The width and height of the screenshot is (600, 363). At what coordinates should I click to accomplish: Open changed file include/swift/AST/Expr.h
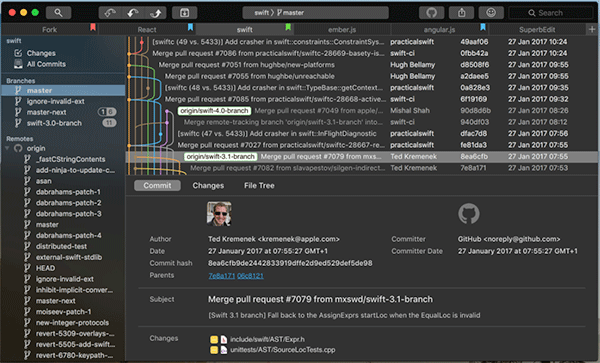coord(267,339)
